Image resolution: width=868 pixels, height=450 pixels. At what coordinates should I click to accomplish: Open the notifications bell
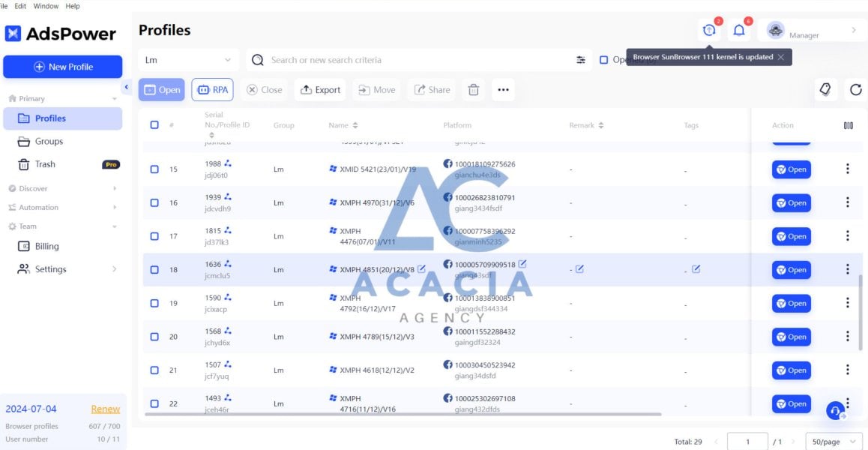click(x=738, y=31)
